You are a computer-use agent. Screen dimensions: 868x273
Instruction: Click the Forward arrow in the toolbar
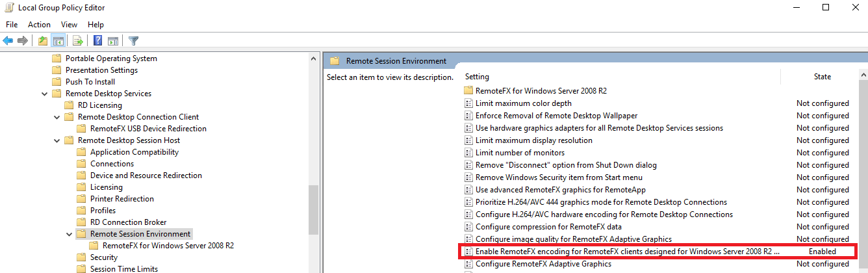[x=23, y=41]
